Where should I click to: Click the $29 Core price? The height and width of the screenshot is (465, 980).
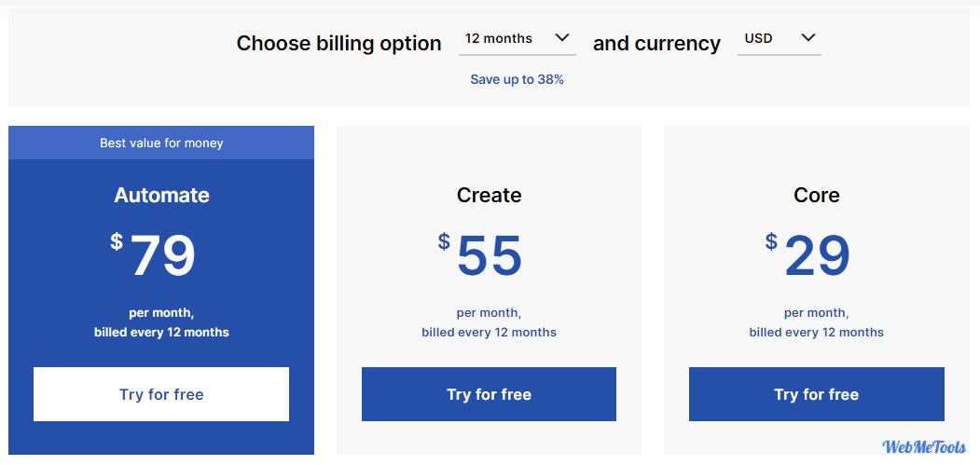807,255
